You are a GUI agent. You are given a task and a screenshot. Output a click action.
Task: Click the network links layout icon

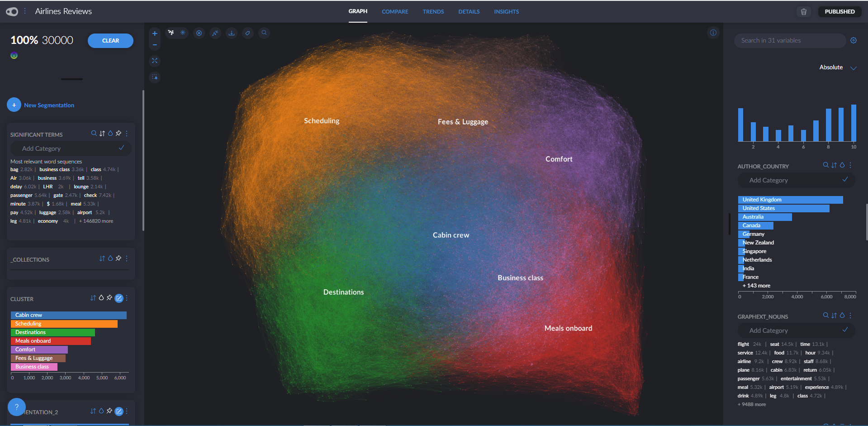(x=171, y=33)
